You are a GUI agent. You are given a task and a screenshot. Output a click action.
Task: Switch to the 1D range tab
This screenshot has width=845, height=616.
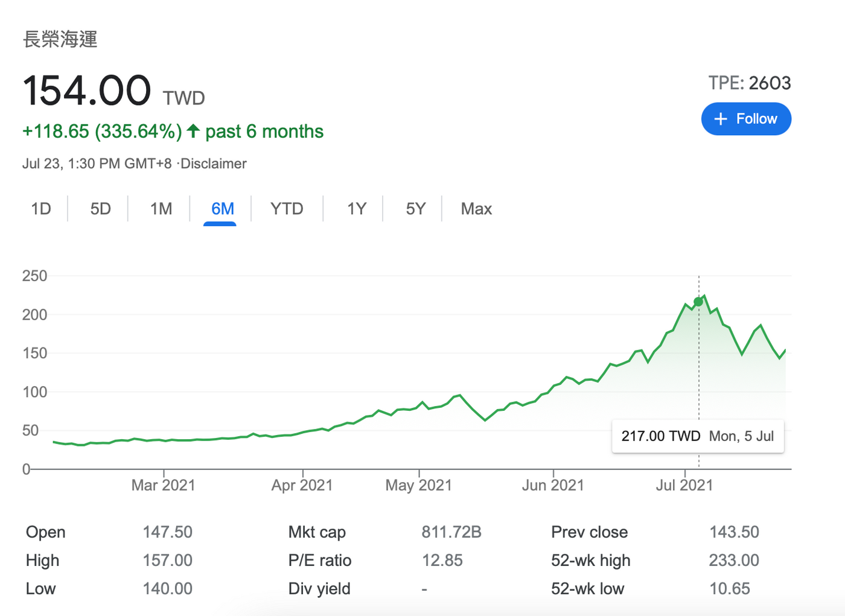[x=41, y=209]
